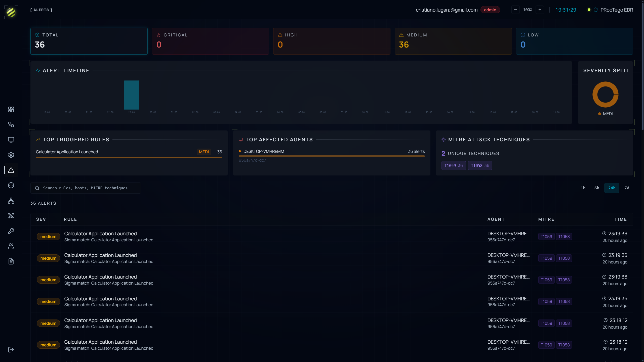
Task: Open settings via the gear icon
Action: [11, 155]
